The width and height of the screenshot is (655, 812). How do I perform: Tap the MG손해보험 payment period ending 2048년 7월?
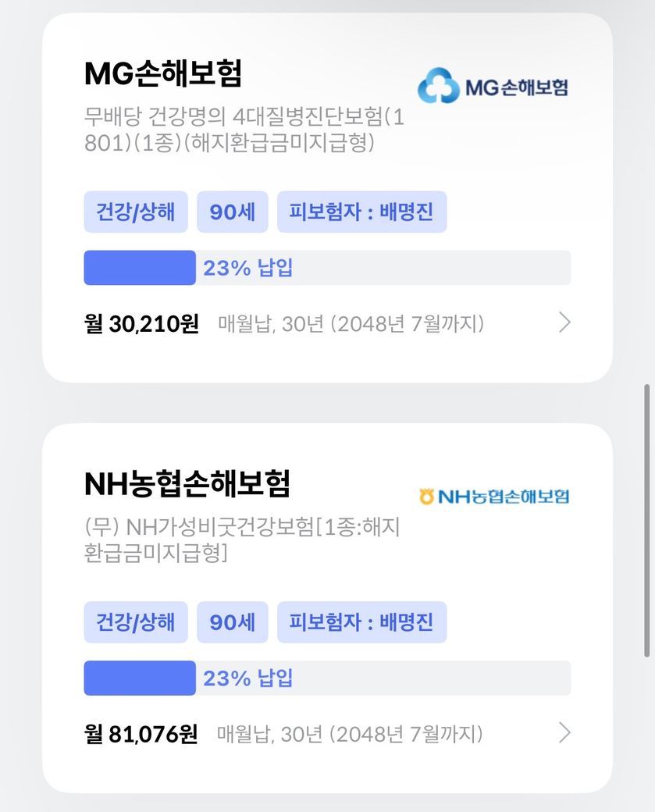[x=351, y=323]
